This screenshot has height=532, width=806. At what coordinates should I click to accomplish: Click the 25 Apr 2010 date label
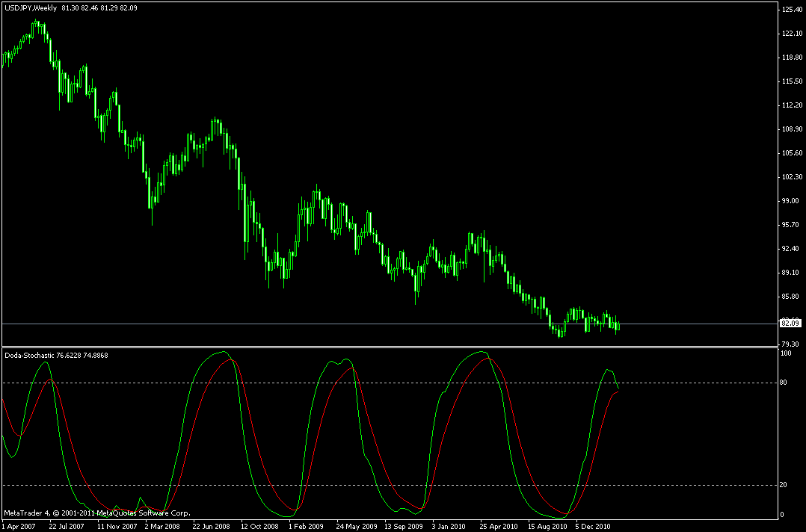pos(499,526)
